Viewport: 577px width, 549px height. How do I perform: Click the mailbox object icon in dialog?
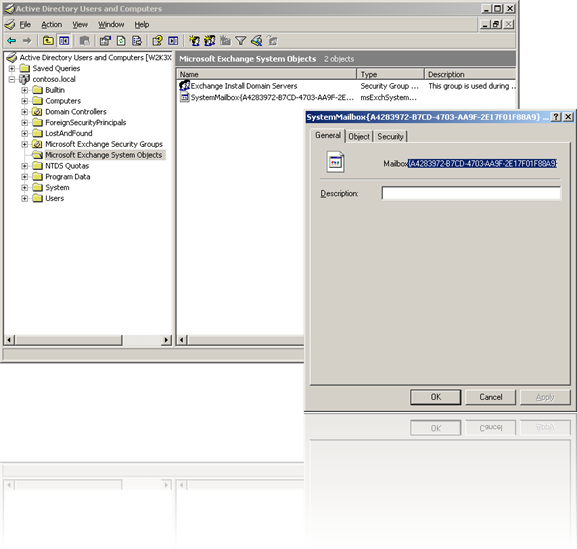tap(335, 162)
